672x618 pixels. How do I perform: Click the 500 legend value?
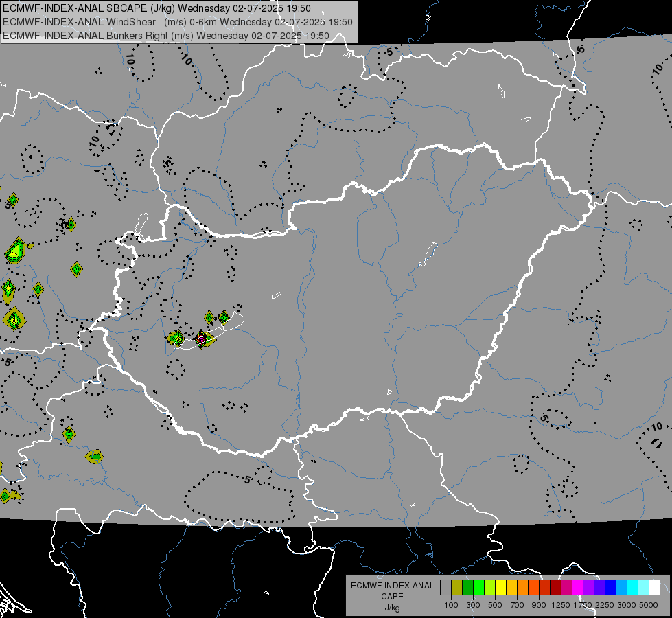[495, 605]
